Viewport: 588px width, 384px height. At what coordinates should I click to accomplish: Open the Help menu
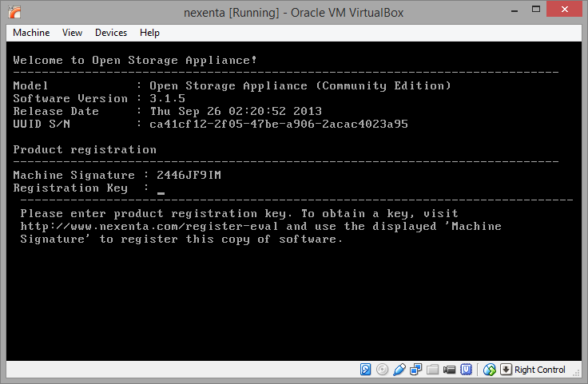(149, 33)
